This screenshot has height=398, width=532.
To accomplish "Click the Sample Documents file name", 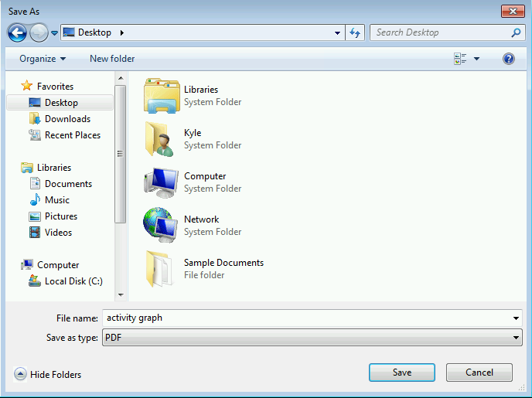I will (223, 263).
